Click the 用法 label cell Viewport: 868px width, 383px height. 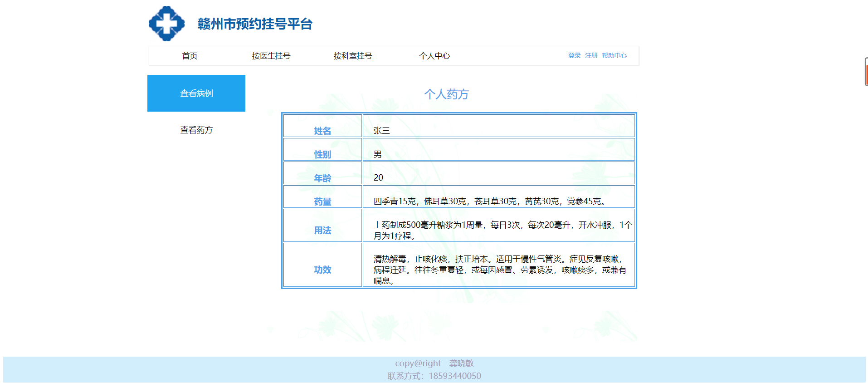tap(322, 225)
